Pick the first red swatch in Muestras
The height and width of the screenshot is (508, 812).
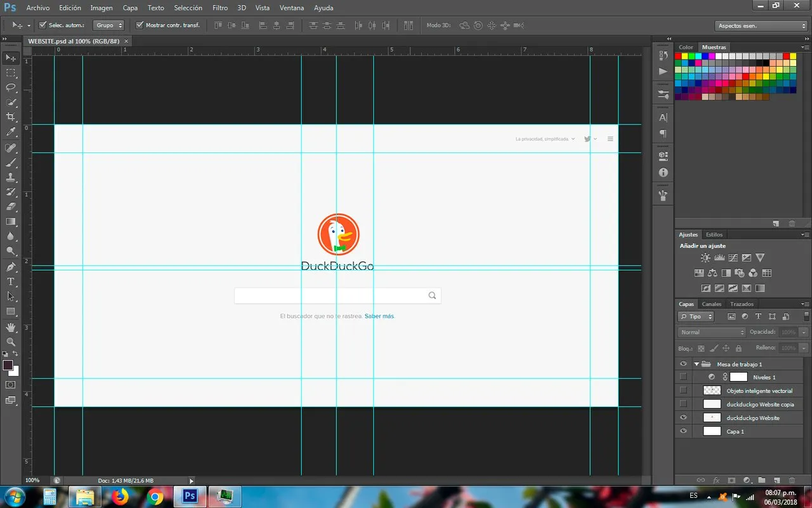pos(678,56)
